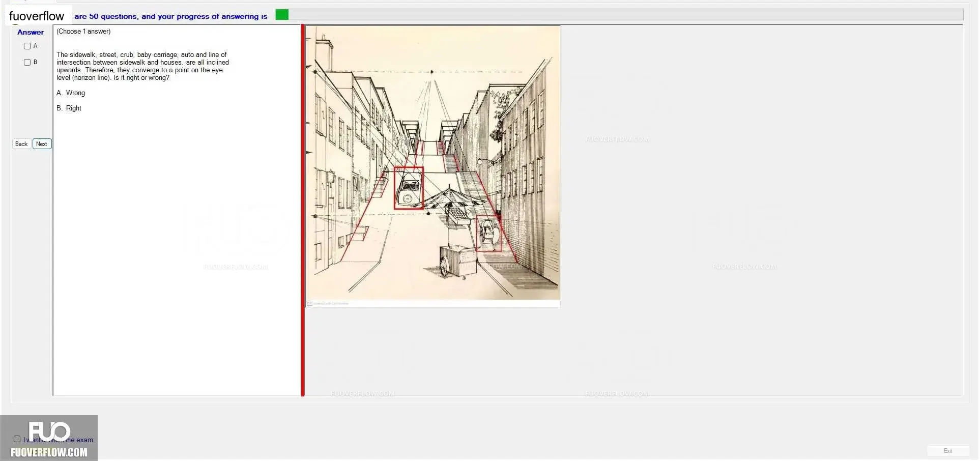The height and width of the screenshot is (461, 980).
Task: Click the question paragraph about the sidewalk
Action: 142,66
